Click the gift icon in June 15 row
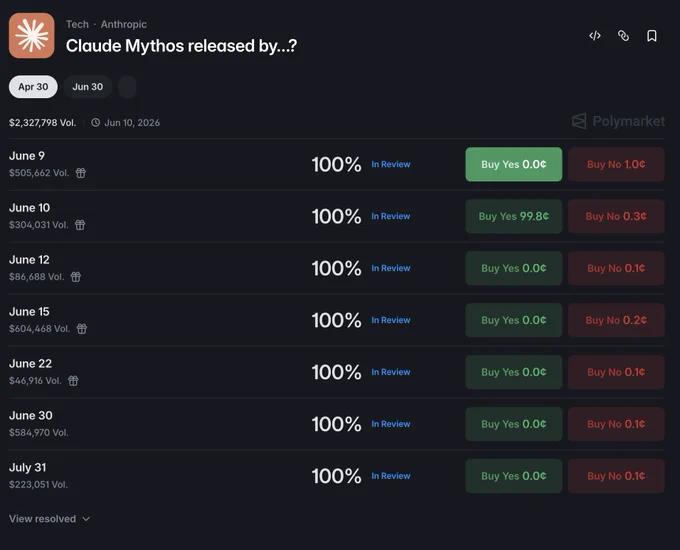 click(82, 329)
